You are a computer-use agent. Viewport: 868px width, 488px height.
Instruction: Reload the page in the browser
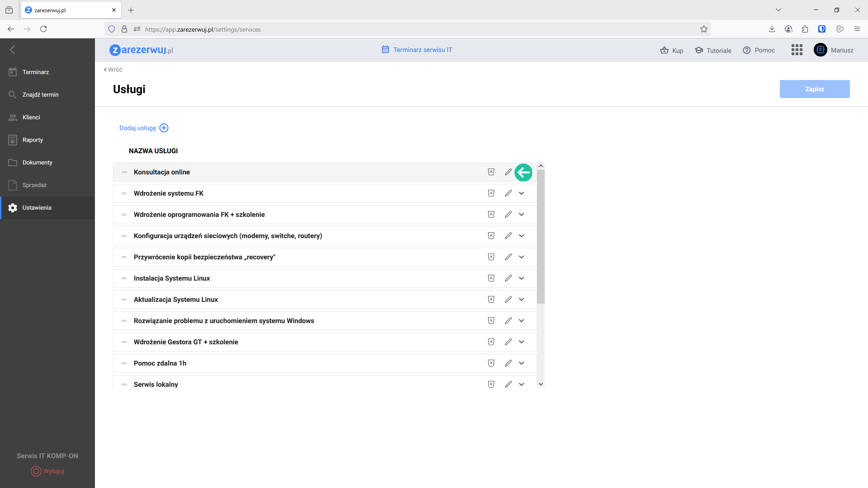43,29
